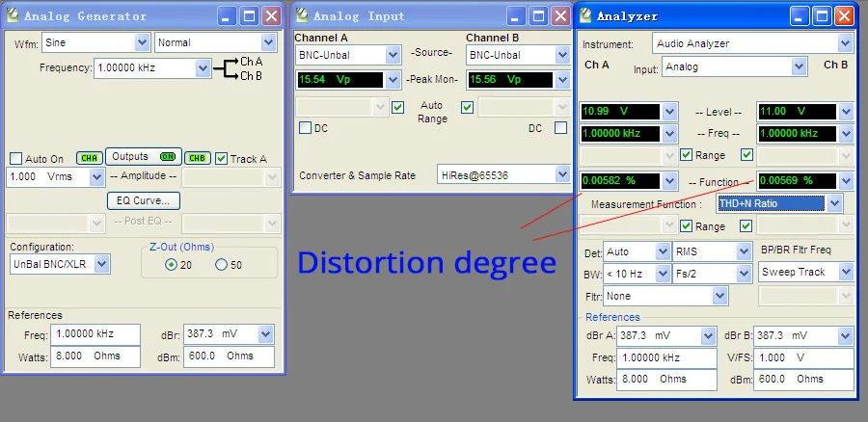Open the Analyzer dBr B 387.3 mV dropdown

845,335
